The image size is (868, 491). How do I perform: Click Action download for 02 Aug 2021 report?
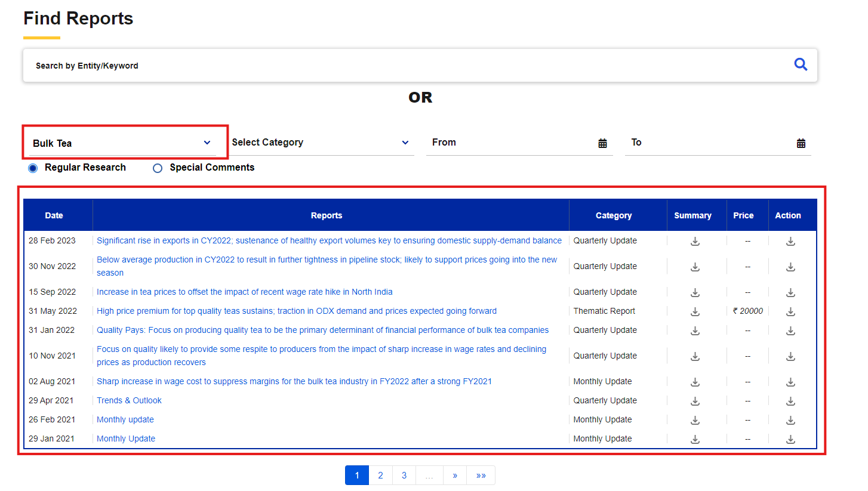click(x=790, y=382)
